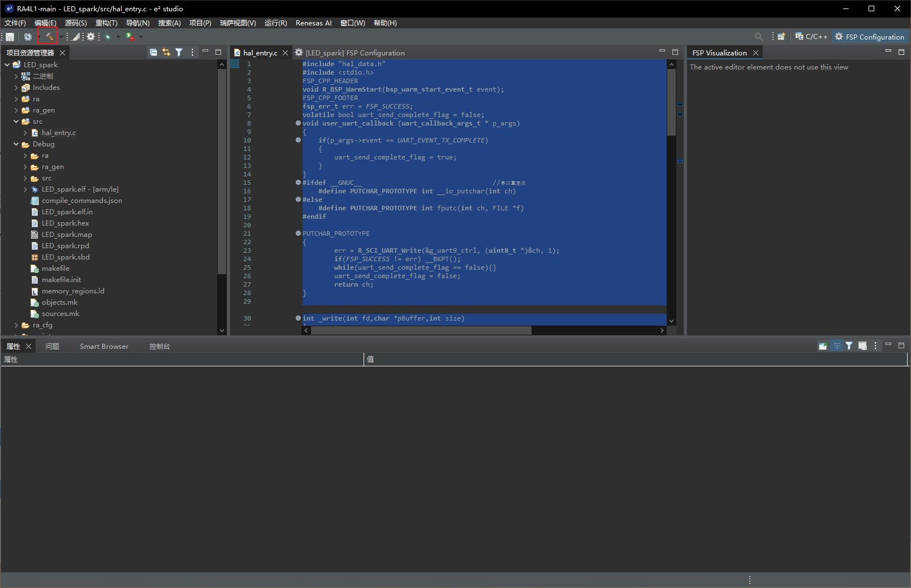Click the Open Perspective icon

(x=781, y=37)
